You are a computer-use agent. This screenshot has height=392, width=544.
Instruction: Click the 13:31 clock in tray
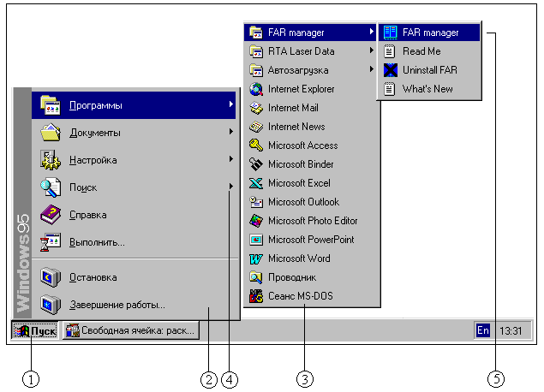pyautogui.click(x=511, y=331)
